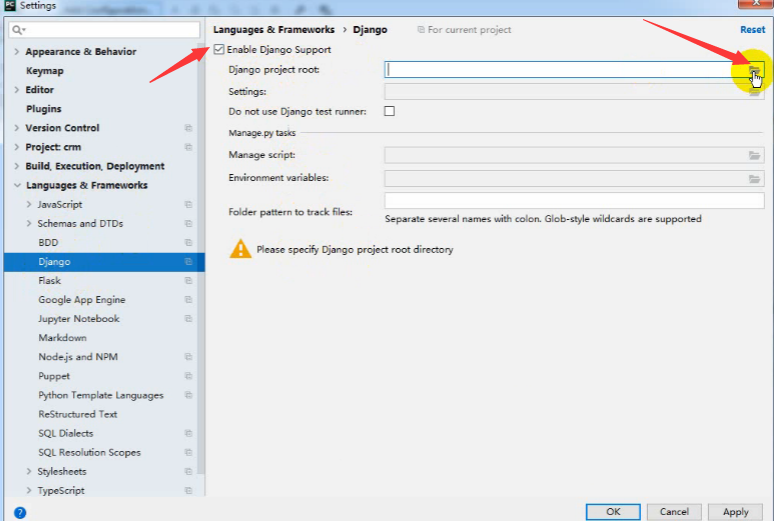Click per-project icon beside Version Control
This screenshot has height=521, width=774.
click(x=188, y=128)
